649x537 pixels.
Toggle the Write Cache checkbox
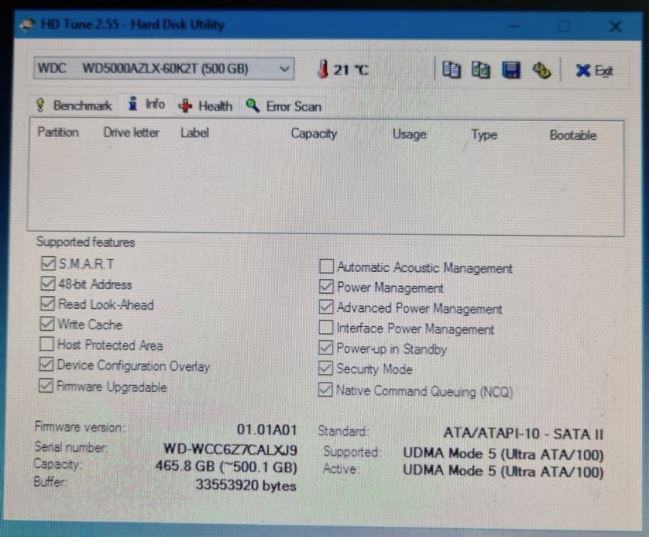point(47,323)
